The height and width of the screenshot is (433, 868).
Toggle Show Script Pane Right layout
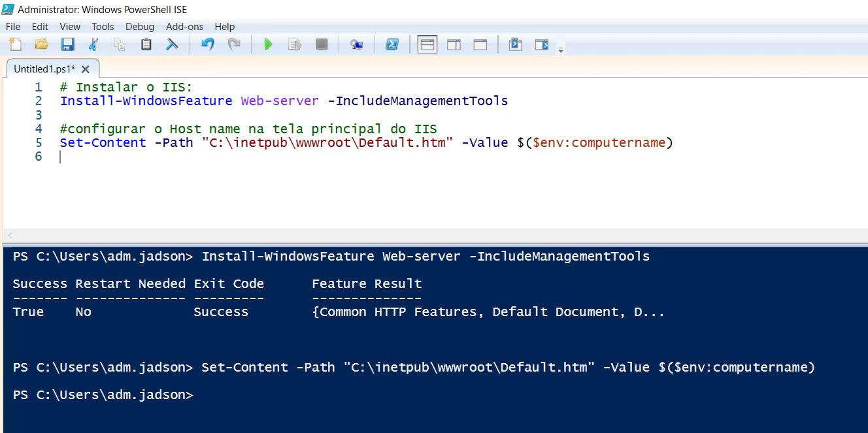454,44
